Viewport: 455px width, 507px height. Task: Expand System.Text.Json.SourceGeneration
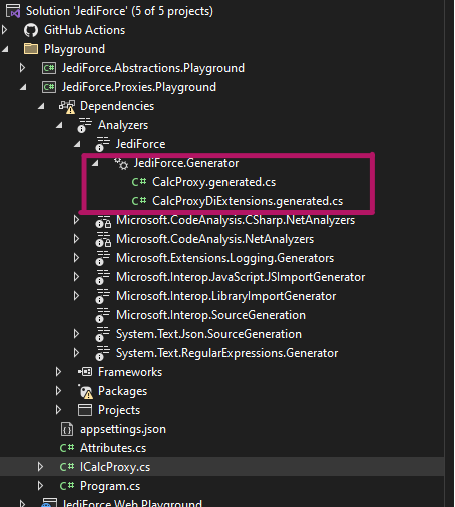(76, 334)
